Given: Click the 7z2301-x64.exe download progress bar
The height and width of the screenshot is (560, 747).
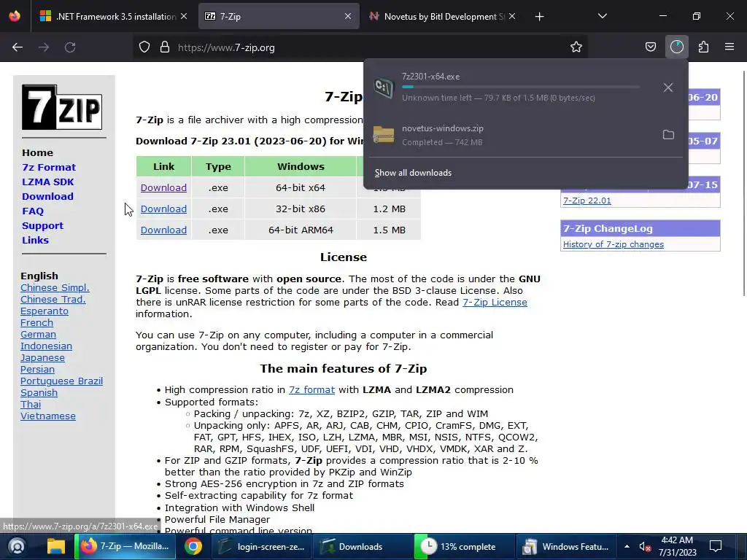Looking at the screenshot, I should pyautogui.click(x=521, y=87).
